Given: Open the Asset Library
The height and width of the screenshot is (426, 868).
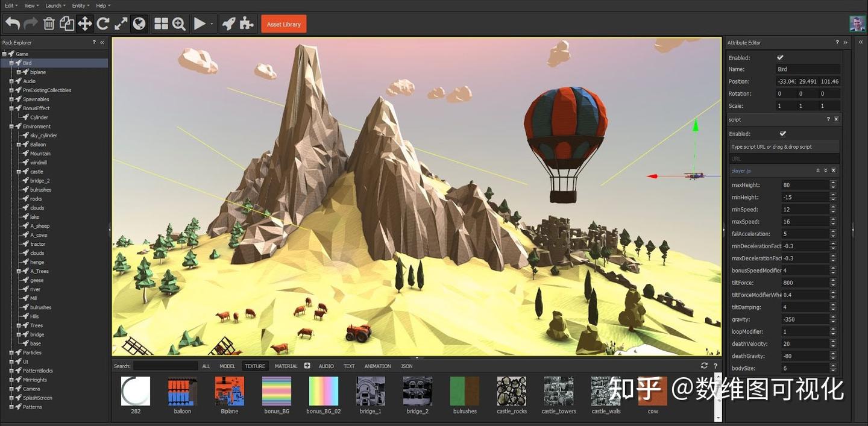Looking at the screenshot, I should point(283,24).
